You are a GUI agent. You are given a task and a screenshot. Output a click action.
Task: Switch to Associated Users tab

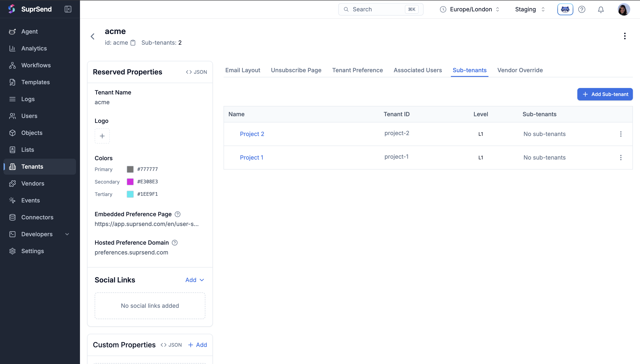[x=418, y=70]
